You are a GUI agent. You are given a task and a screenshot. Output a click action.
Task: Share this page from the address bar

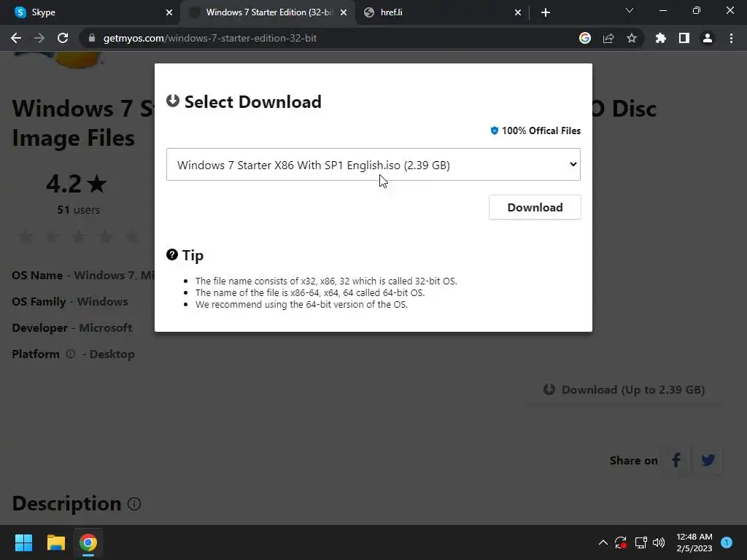[608, 38]
